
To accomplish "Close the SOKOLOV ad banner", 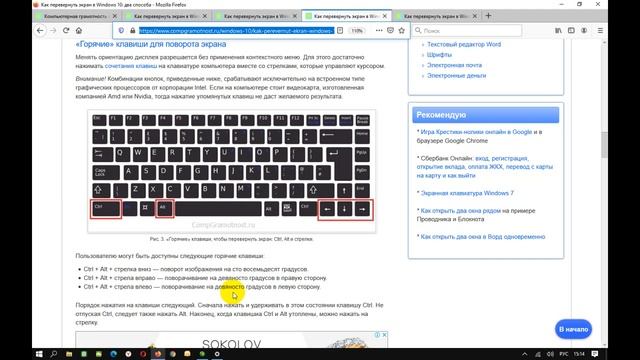I will pos(384,335).
